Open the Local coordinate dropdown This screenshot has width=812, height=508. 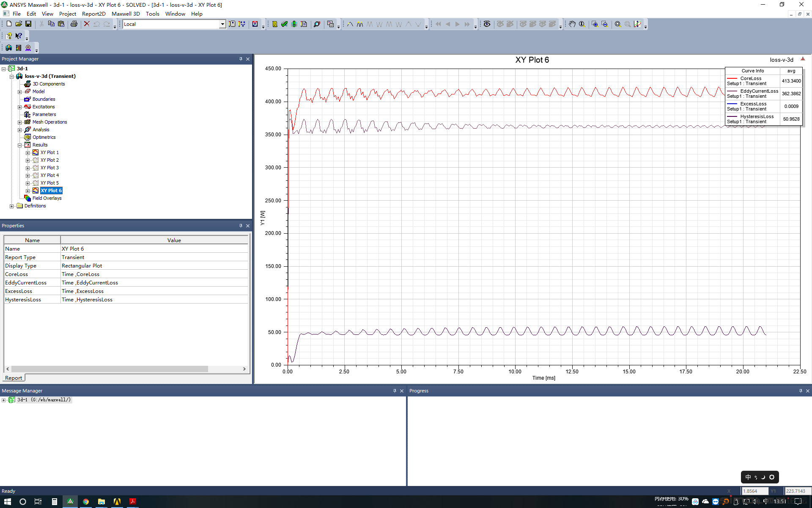coord(222,24)
